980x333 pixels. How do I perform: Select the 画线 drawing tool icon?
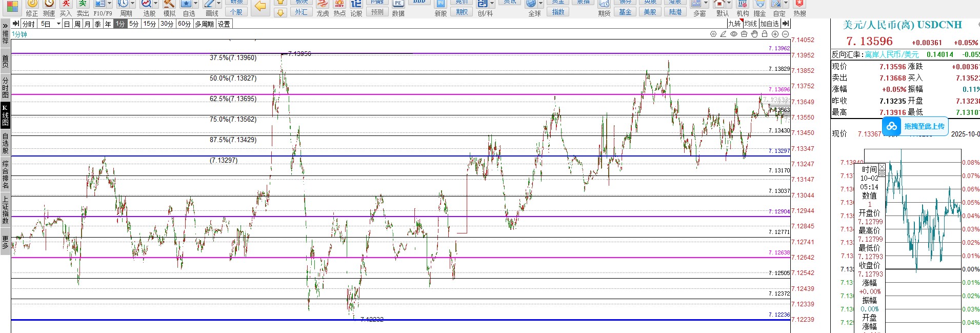point(209,4)
